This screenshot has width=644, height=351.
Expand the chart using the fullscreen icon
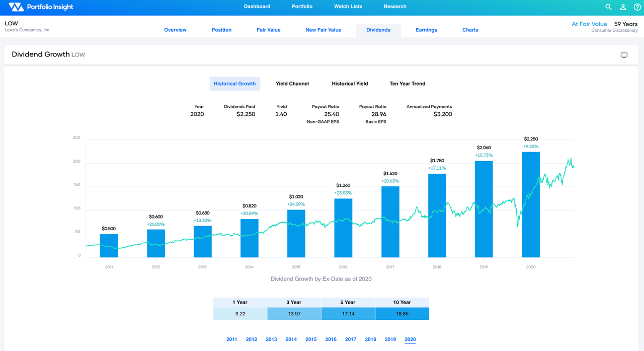tap(624, 55)
